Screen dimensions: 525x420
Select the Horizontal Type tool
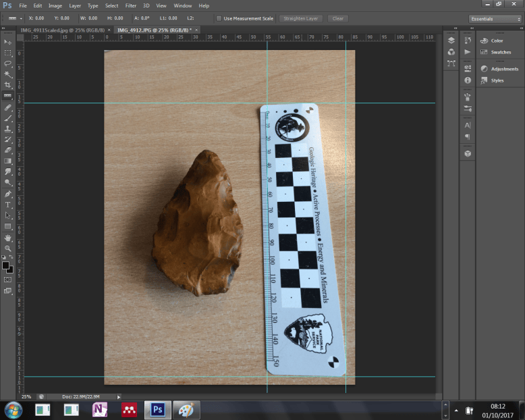click(x=7, y=205)
